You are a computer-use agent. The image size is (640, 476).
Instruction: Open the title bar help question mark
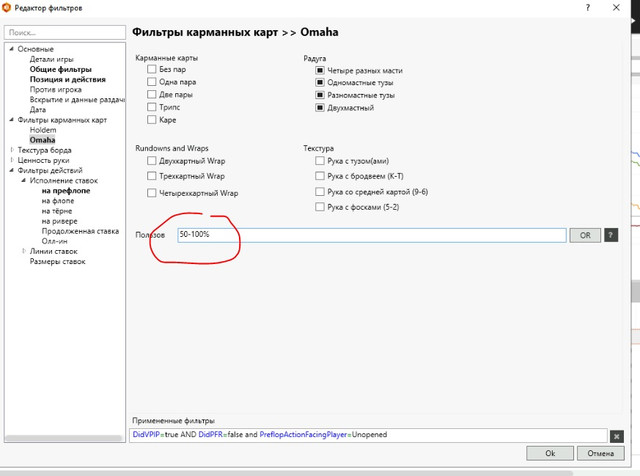pos(588,8)
